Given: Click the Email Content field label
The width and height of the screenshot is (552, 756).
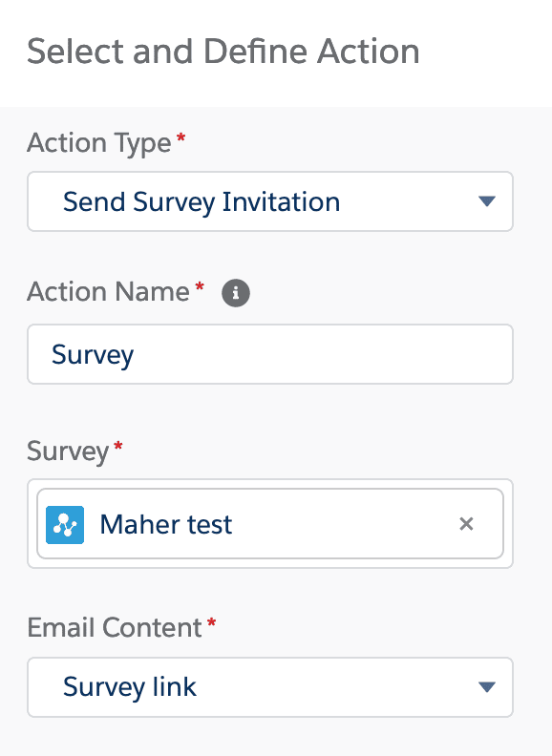Looking at the screenshot, I should [x=115, y=628].
